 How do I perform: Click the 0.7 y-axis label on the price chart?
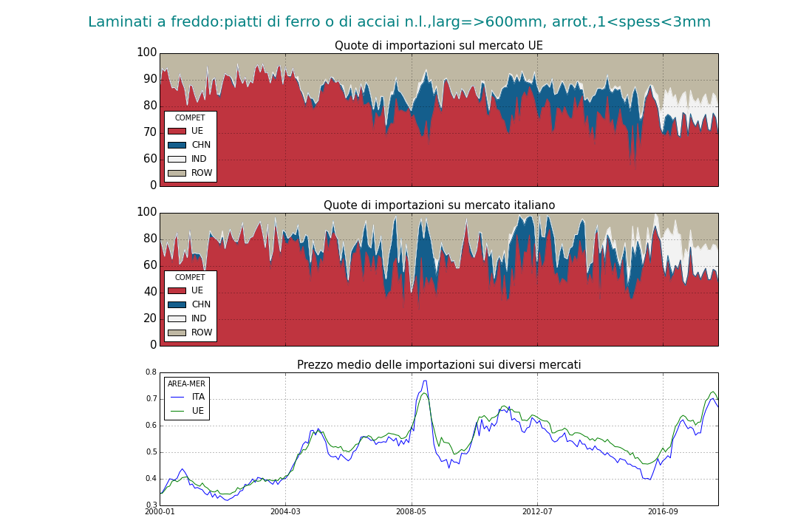pyautogui.click(x=151, y=398)
